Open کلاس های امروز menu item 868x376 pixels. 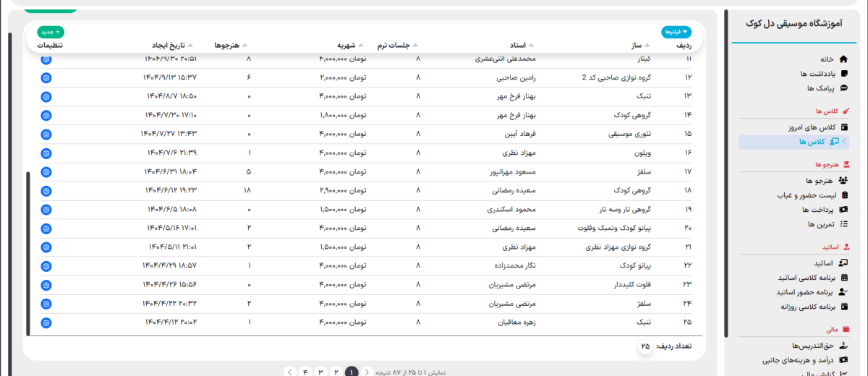[812, 127]
